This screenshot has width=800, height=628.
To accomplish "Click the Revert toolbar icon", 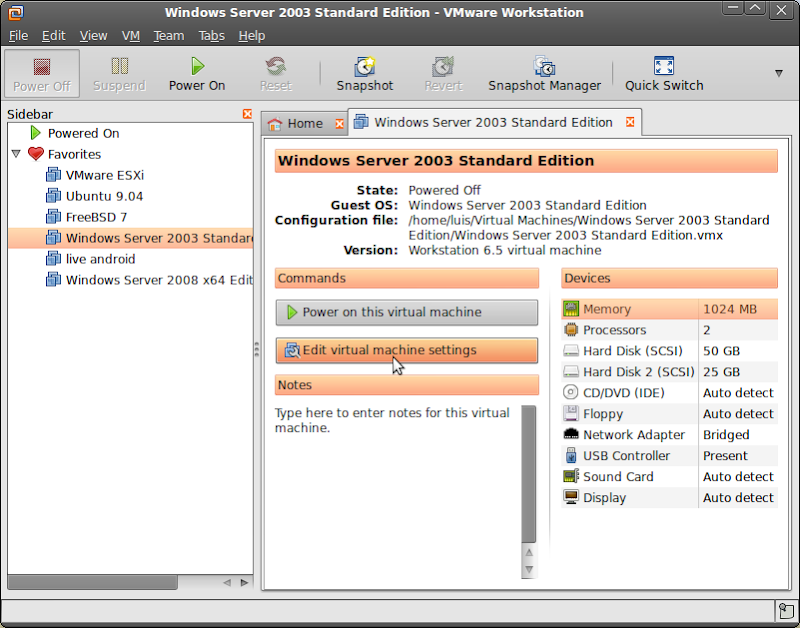I will pyautogui.click(x=443, y=73).
